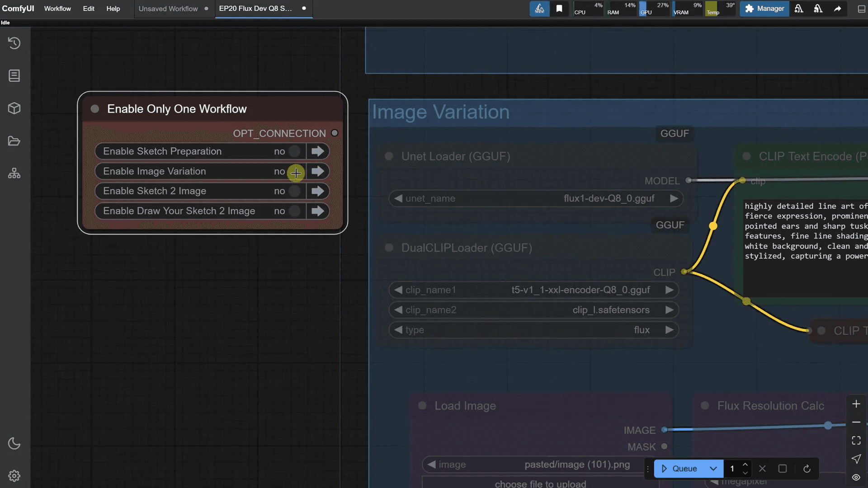
Task: Collapse Enable Only One Workflow node dot
Action: (95, 109)
